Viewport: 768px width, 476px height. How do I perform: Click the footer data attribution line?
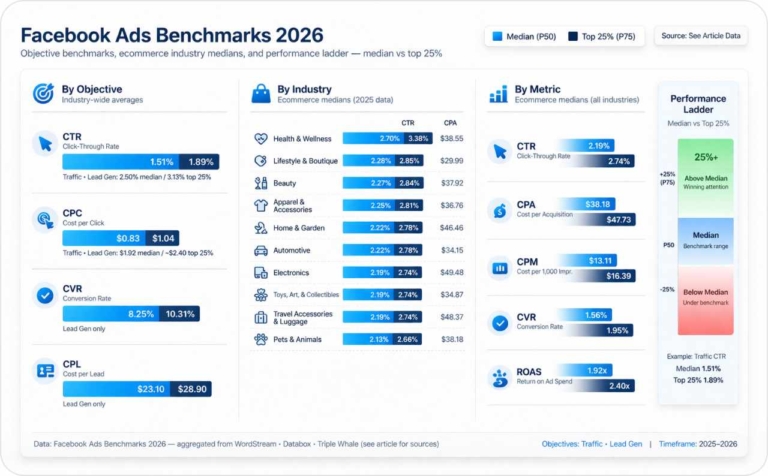236,444
